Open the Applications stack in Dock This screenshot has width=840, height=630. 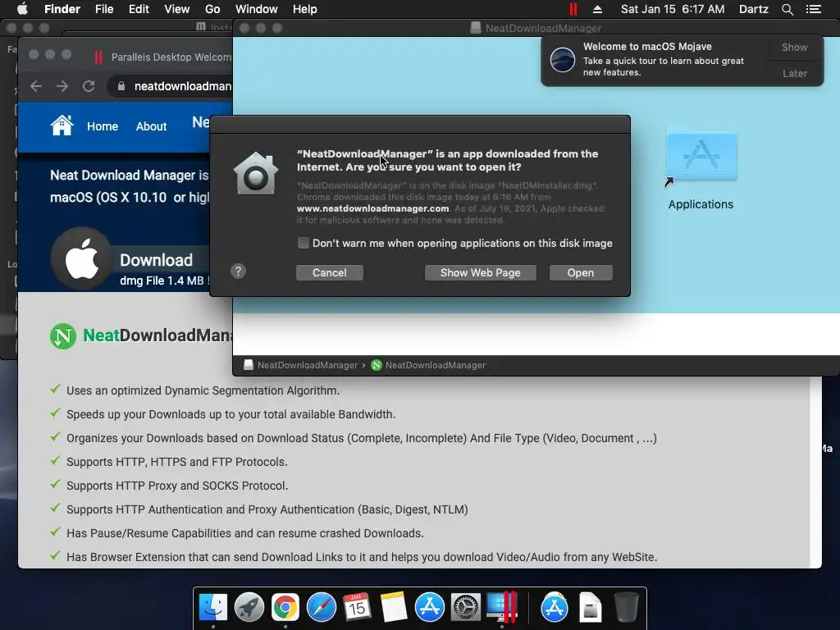(554, 607)
